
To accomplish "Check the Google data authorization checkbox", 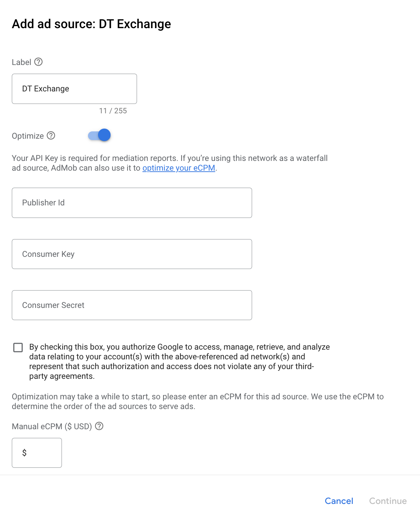I will click(17, 347).
